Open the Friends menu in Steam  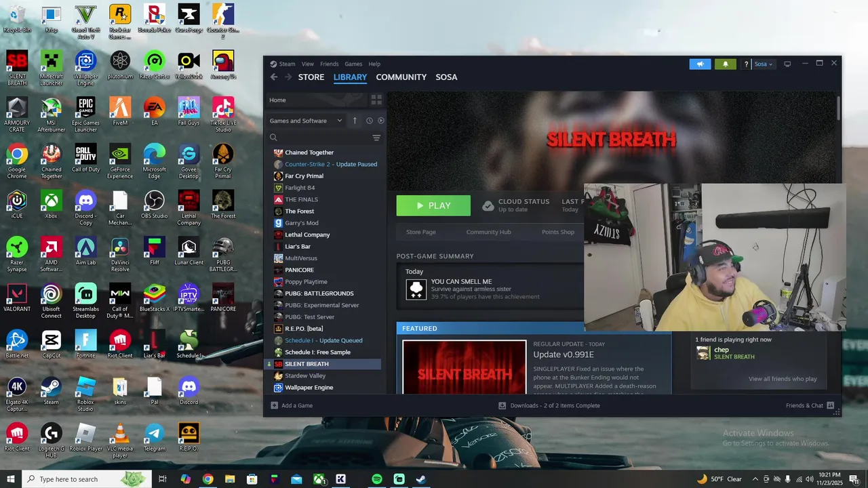[x=329, y=64]
